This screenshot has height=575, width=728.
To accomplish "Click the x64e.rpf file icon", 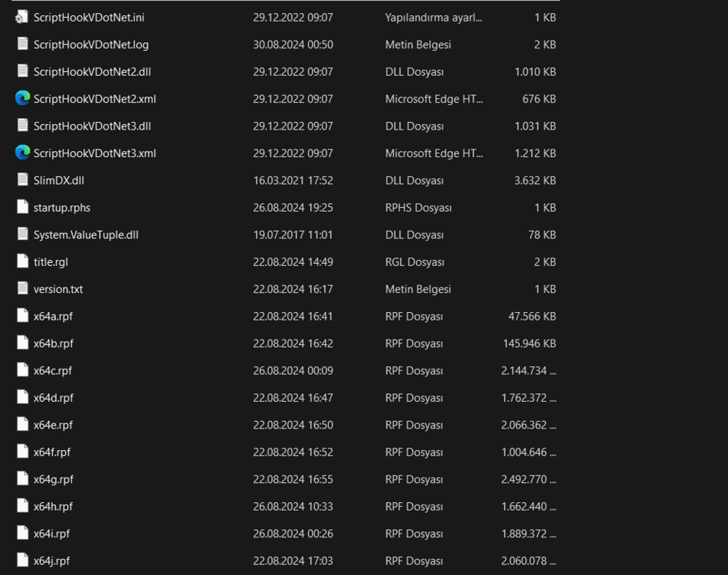I will (x=22, y=424).
